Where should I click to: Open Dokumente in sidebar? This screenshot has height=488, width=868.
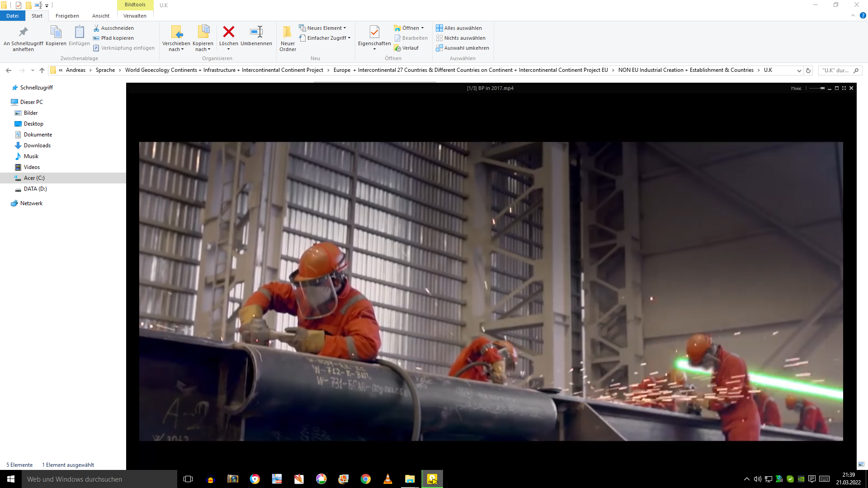[x=38, y=135]
